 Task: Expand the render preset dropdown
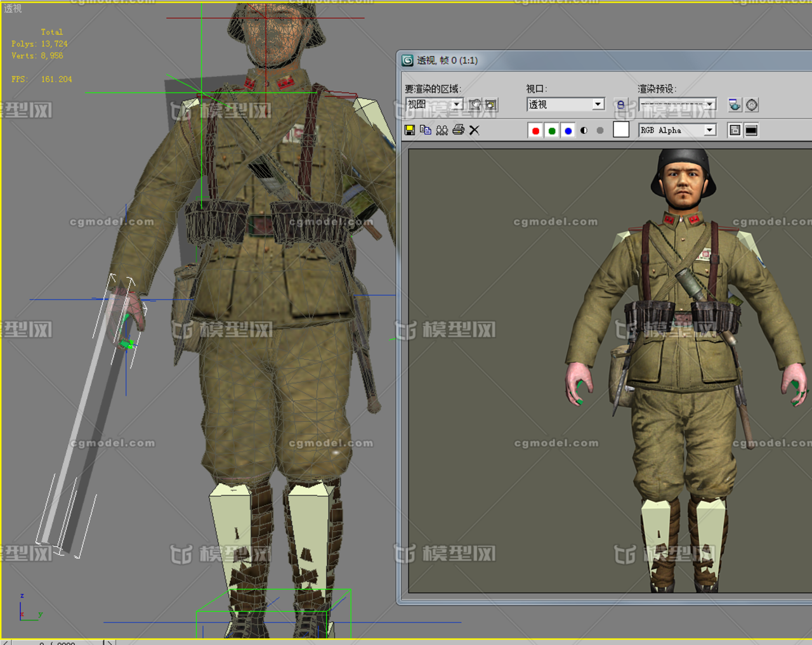coord(710,105)
